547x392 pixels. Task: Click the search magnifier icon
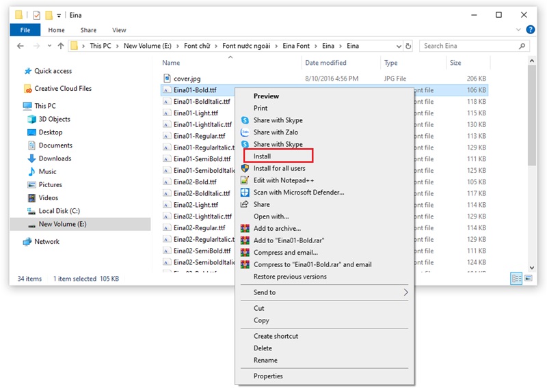tap(522, 46)
